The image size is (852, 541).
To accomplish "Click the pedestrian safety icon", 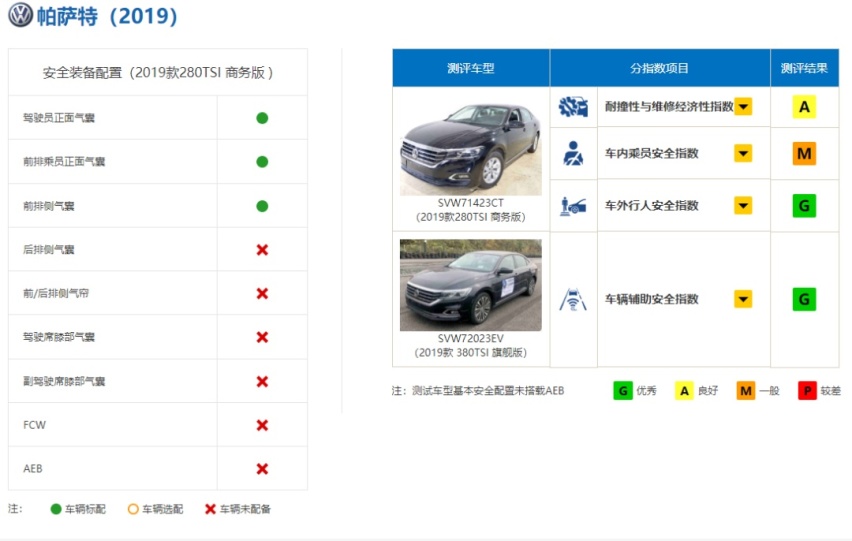I will point(573,206).
